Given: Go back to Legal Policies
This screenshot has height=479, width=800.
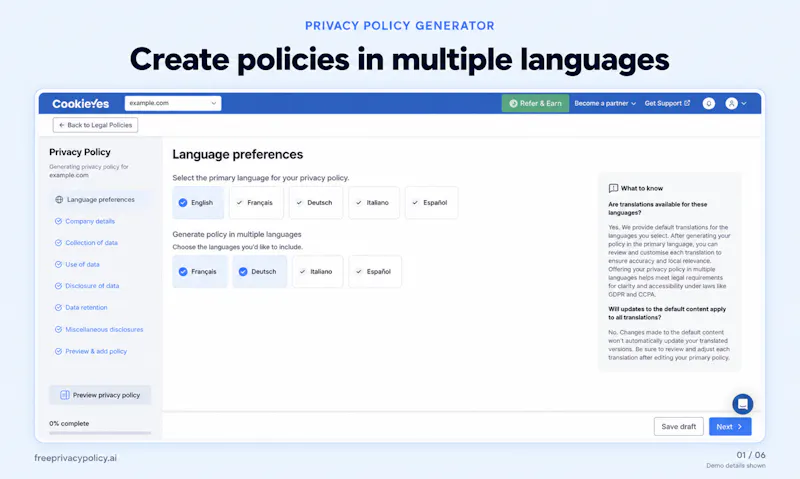Looking at the screenshot, I should pyautogui.click(x=95, y=125).
